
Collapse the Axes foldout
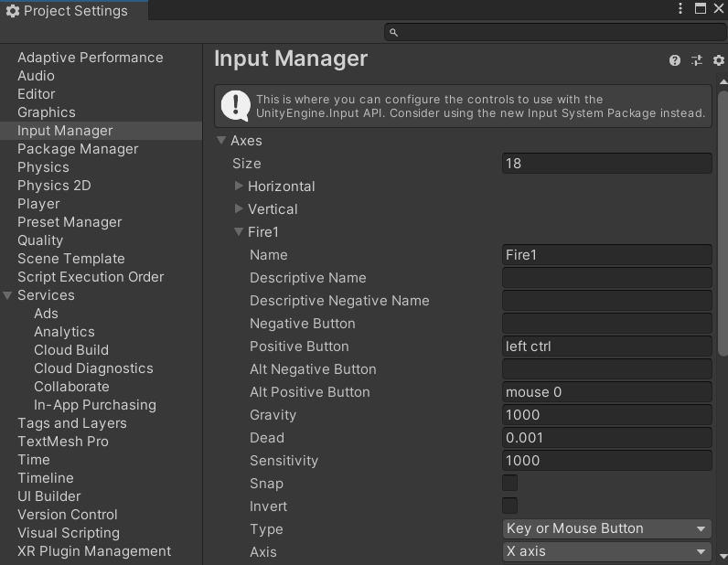(x=221, y=140)
